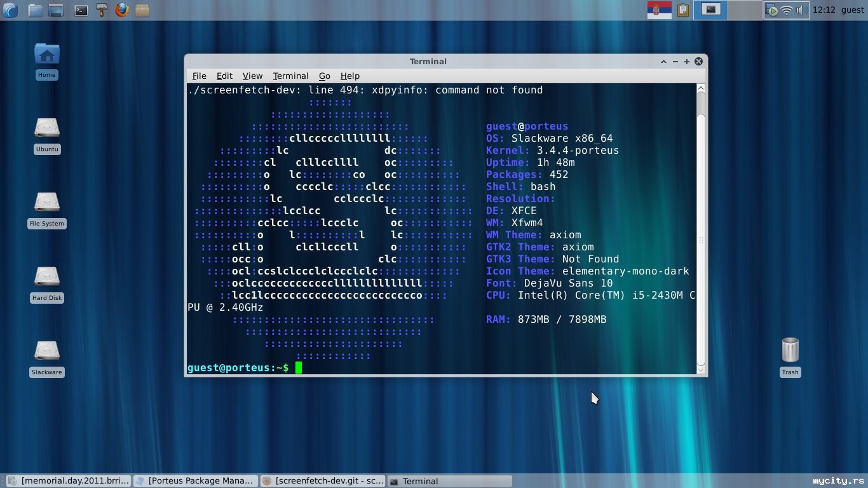Open the Terminal Go menu
The width and height of the screenshot is (868, 488).
pos(325,76)
